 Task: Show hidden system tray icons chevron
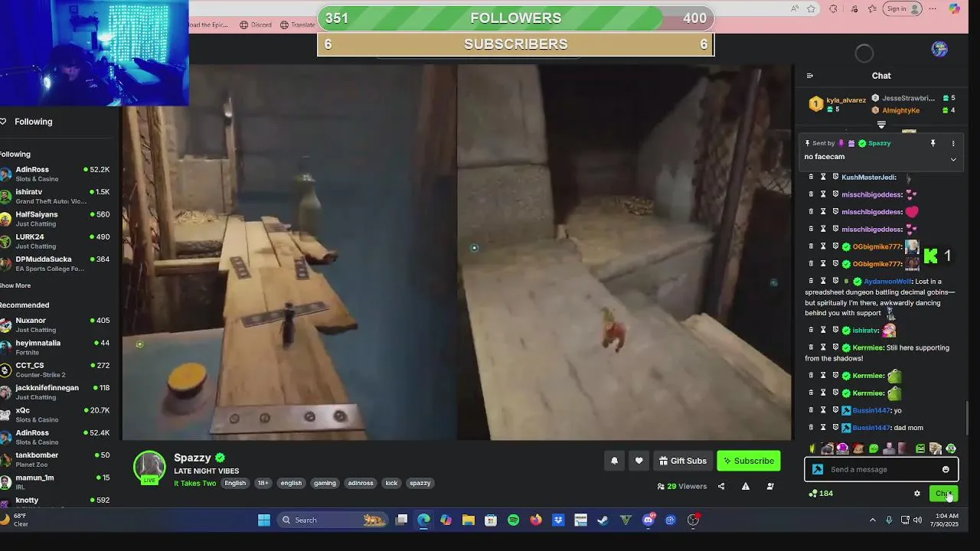point(872,520)
